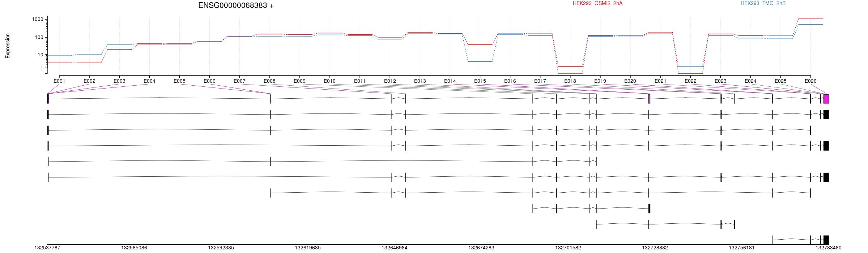The image size is (868, 253).
Task: Click exon label E008
Action: 269,81
